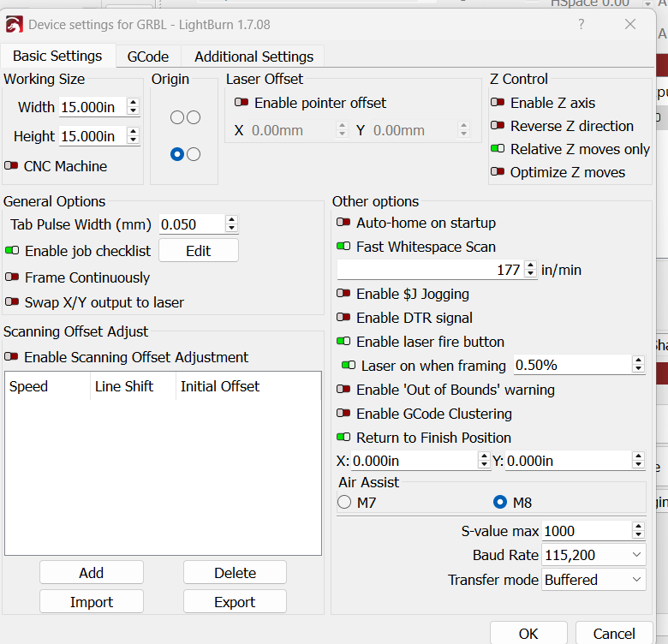
Task: Click the Initial Offset column header
Action: (x=248, y=386)
